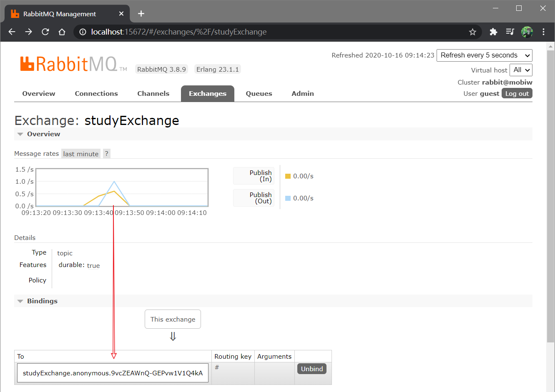This screenshot has width=555, height=392.
Task: Open the bound studyExchange.anonymous queue
Action: pyautogui.click(x=113, y=373)
